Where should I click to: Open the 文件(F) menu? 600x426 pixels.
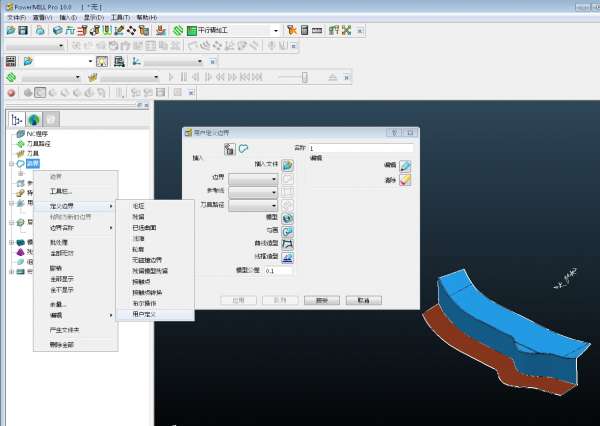16,18
